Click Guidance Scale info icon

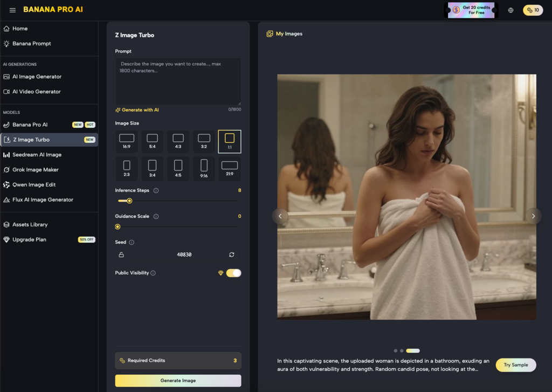[x=156, y=216]
